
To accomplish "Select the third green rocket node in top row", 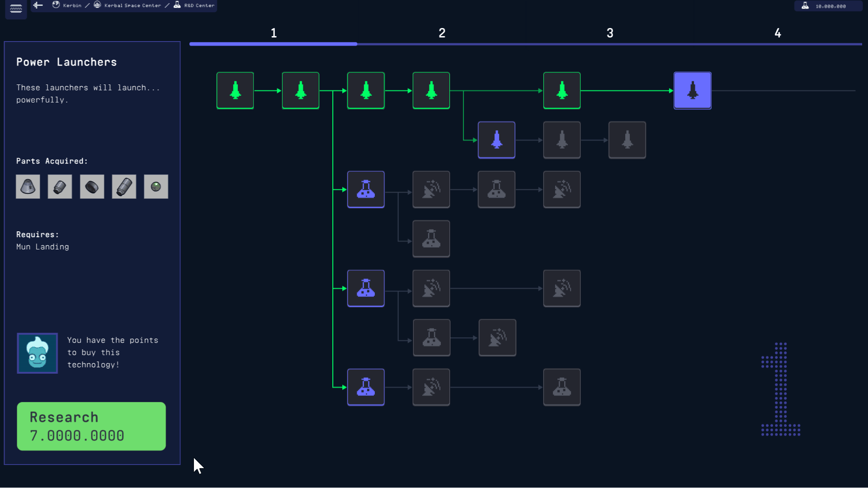I will 366,90.
